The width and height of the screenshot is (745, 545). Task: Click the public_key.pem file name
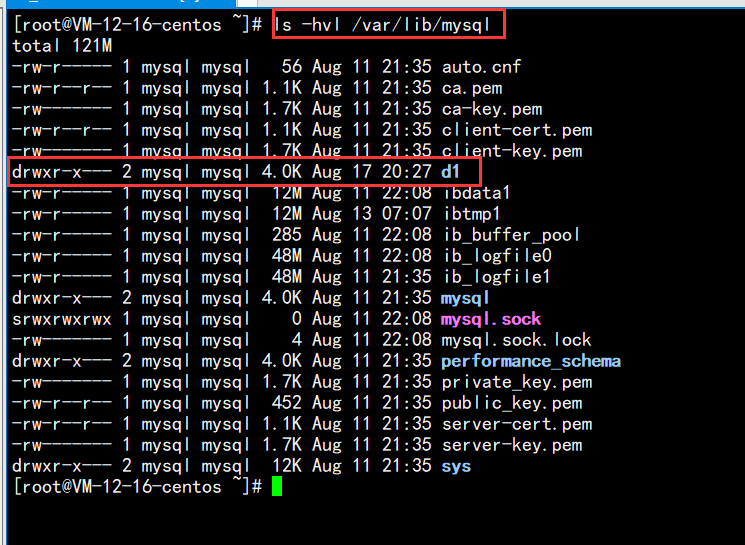[512, 403]
